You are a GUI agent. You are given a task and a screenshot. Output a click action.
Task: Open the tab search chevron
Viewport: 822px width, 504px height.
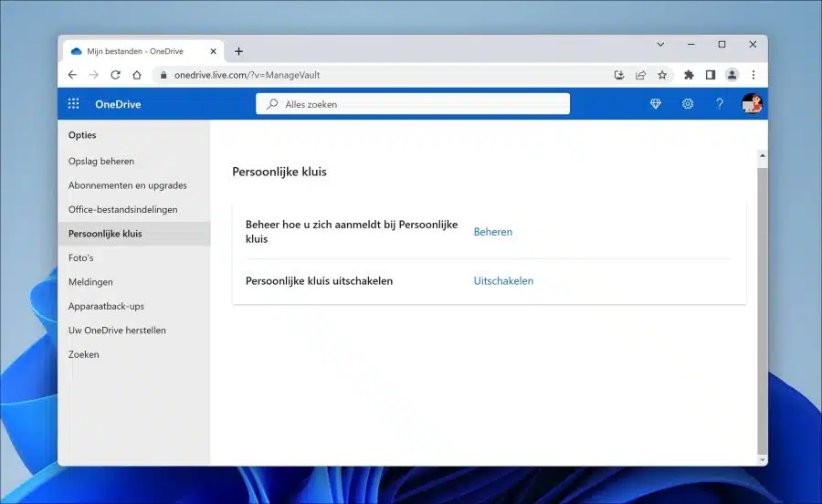click(x=660, y=45)
